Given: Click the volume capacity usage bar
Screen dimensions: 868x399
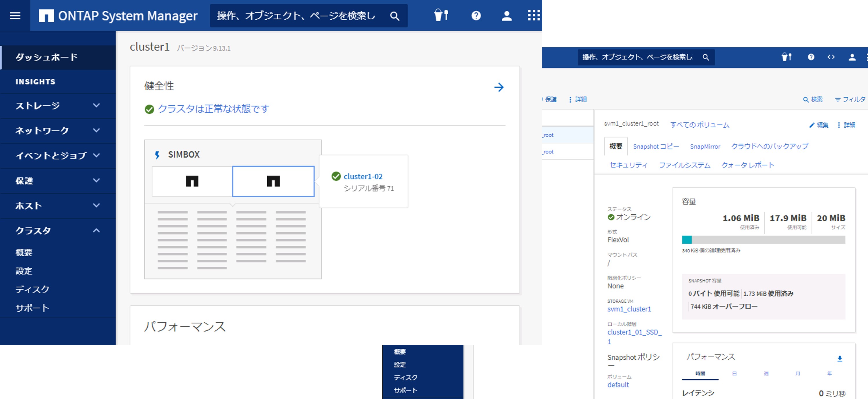Looking at the screenshot, I should click(763, 240).
